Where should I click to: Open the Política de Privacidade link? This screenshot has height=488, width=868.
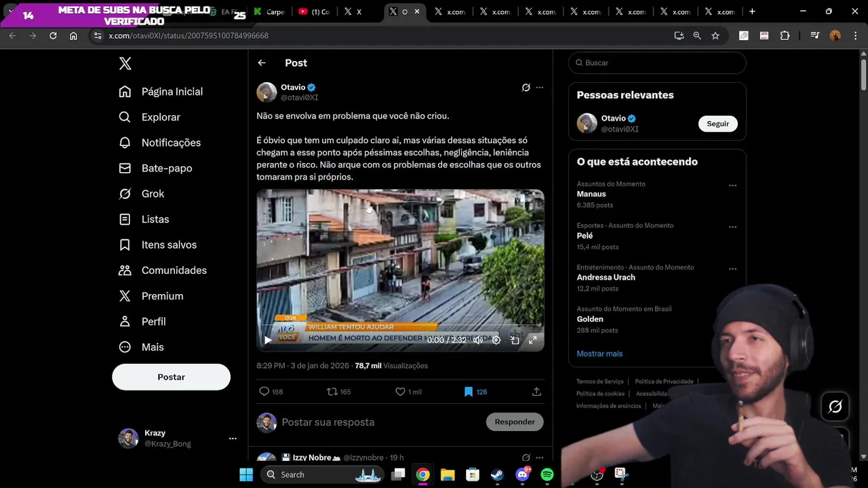point(664,382)
